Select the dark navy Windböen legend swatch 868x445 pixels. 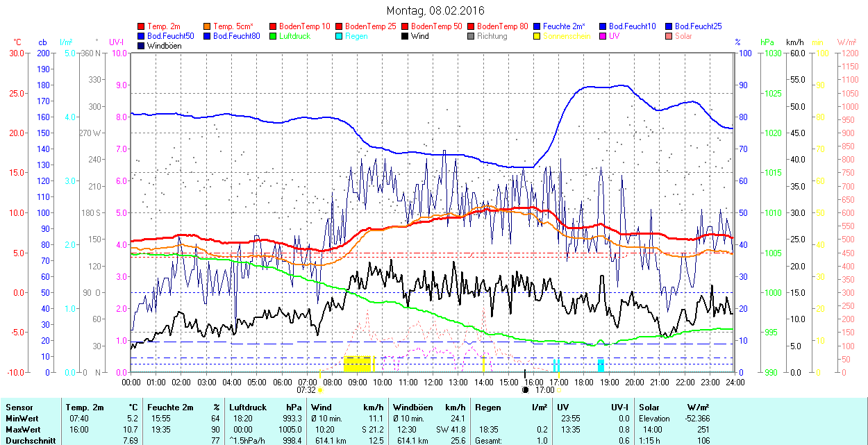pos(142,46)
